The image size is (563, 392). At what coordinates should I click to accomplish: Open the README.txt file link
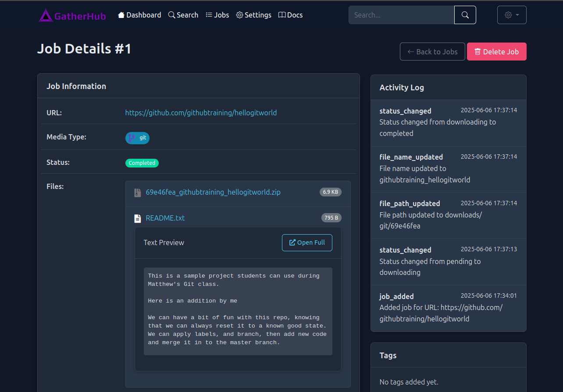[165, 217]
